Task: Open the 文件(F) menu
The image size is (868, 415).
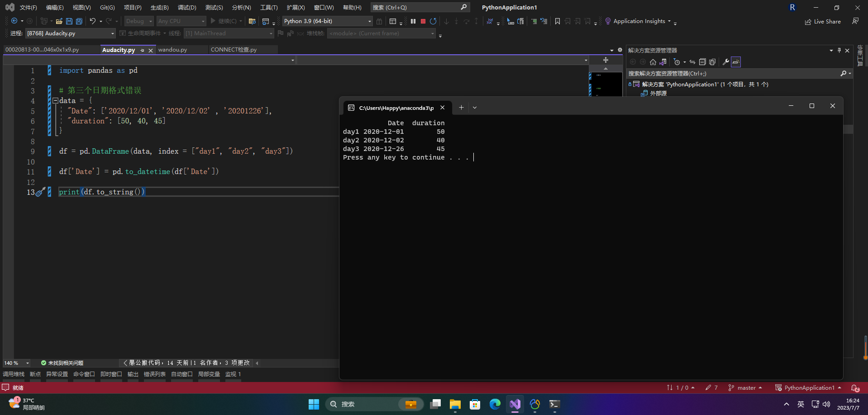Action: 29,8
